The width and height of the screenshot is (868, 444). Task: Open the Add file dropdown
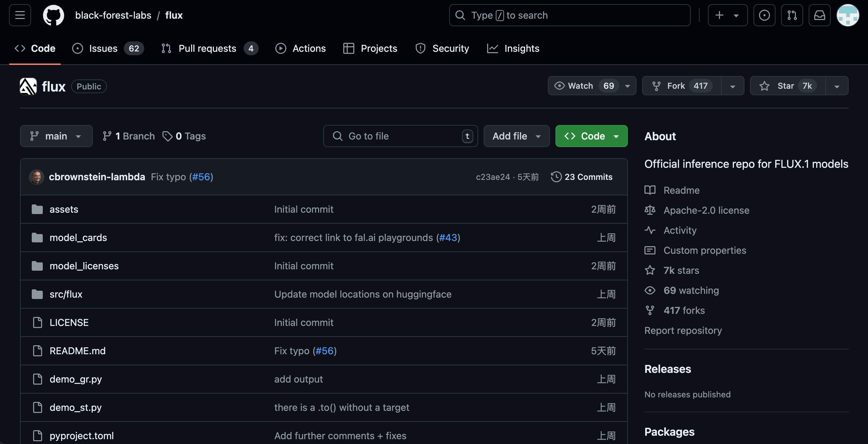pyautogui.click(x=516, y=136)
